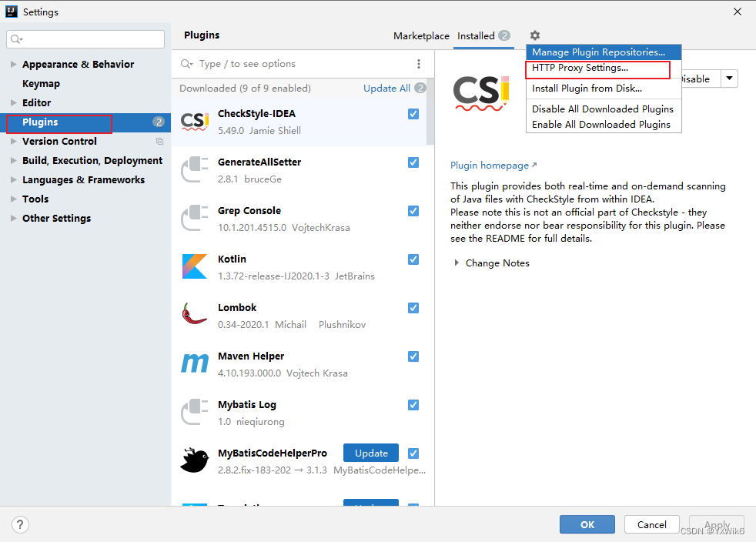Click the Mybatis Log plug icon

pyautogui.click(x=195, y=412)
